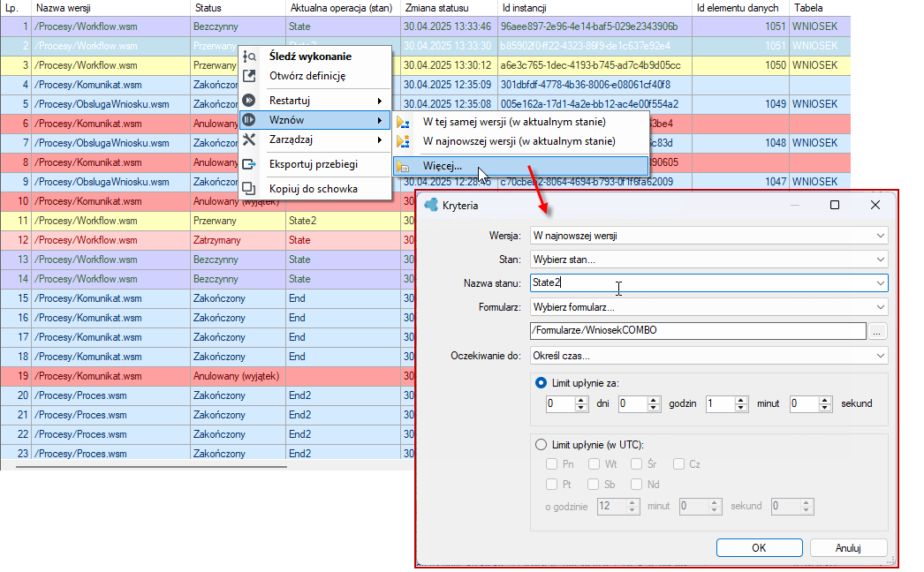Tick the Pn weekday checkbox
Viewport: 924px width, 572px height.
[x=551, y=464]
